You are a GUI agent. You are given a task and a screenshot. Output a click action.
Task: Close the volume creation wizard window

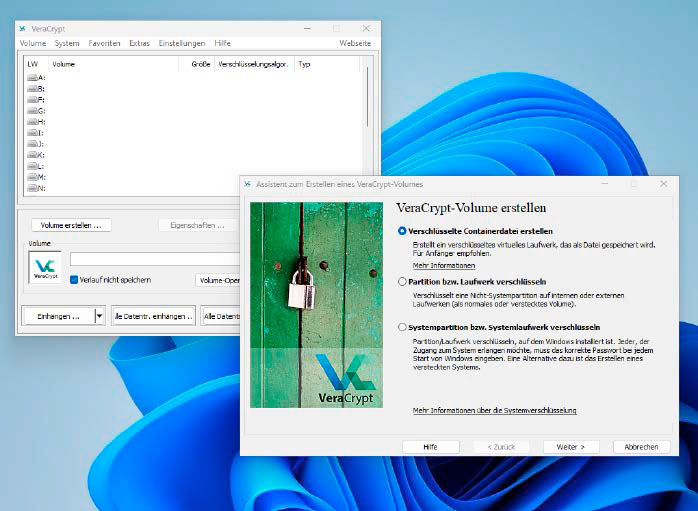pos(663,184)
